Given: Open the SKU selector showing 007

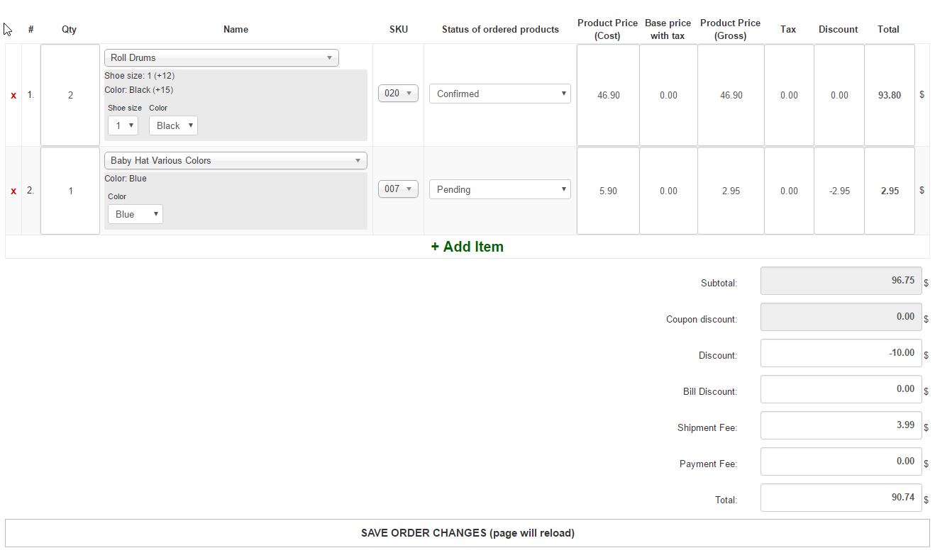Looking at the screenshot, I should [397, 189].
